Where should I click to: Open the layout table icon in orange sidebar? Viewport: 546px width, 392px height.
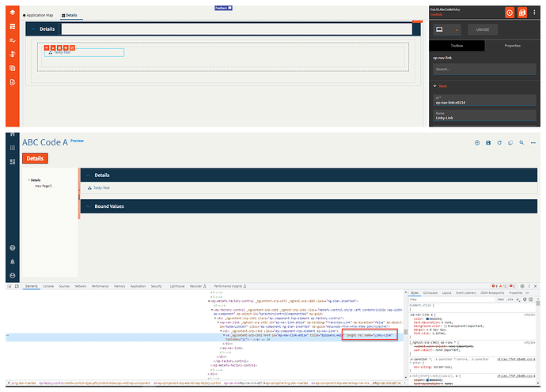(x=13, y=26)
